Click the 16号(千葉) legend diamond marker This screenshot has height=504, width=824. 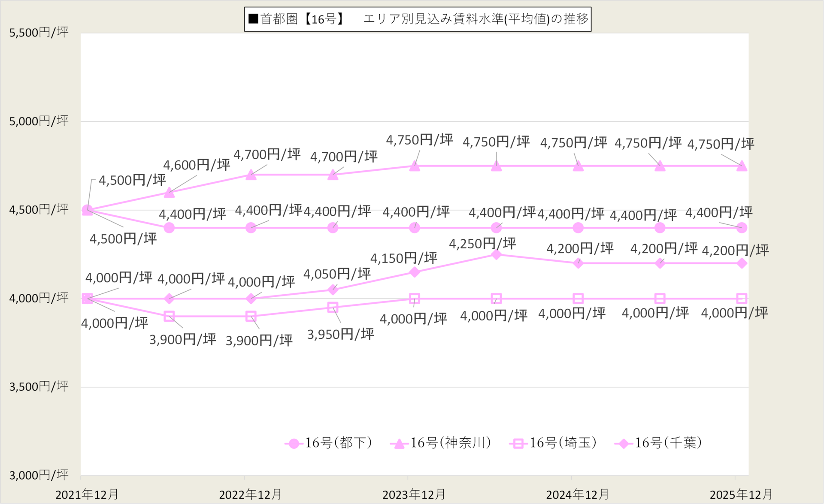(624, 443)
